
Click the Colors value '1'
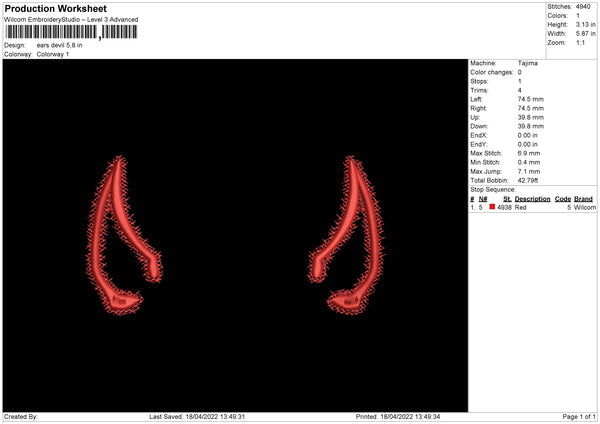tap(578, 16)
